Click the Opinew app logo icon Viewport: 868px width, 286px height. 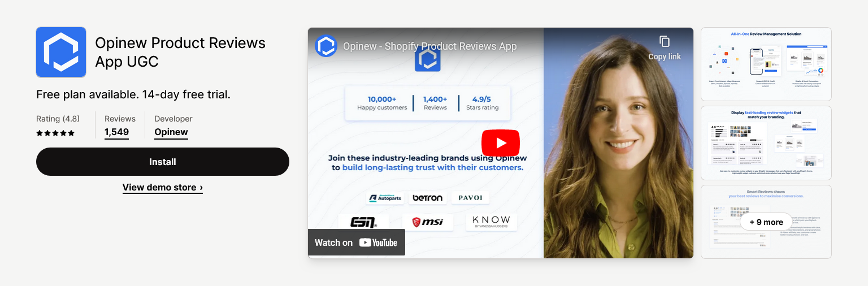61,52
